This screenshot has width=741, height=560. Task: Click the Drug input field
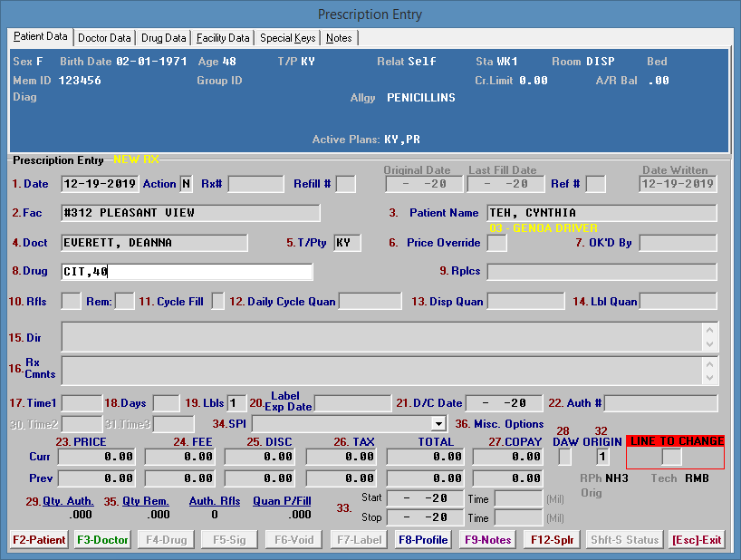point(187,272)
